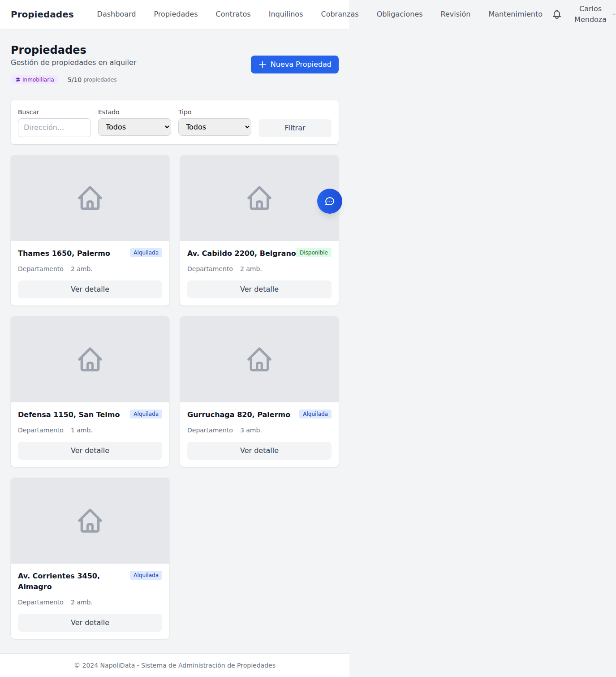
Task: Open Ver detalle for Gurruchaga 820
Action: (259, 451)
